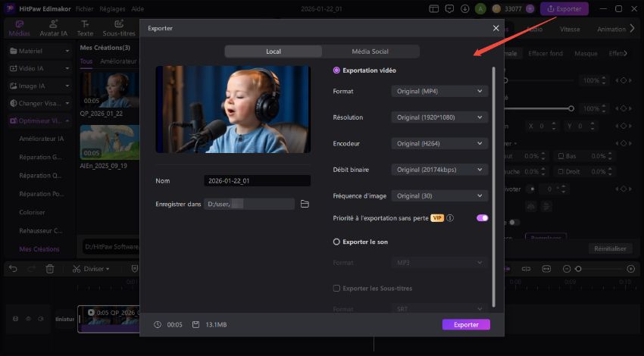Open the feedback message icon
This screenshot has width=644, height=356.
click(x=449, y=8)
